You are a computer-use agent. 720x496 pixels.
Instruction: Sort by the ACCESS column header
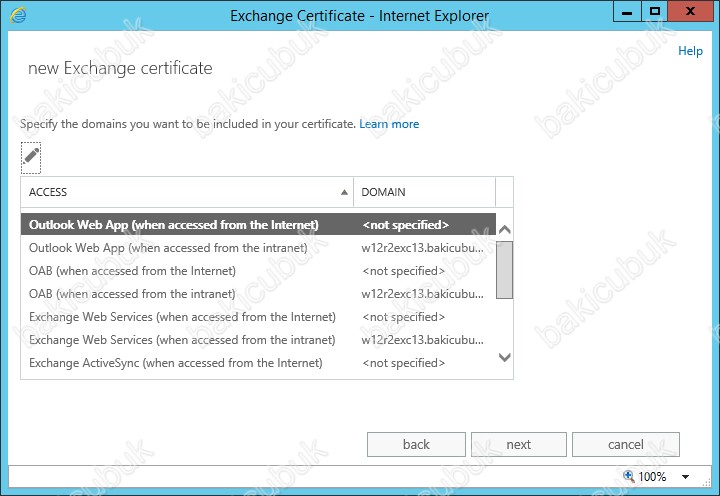pos(187,192)
